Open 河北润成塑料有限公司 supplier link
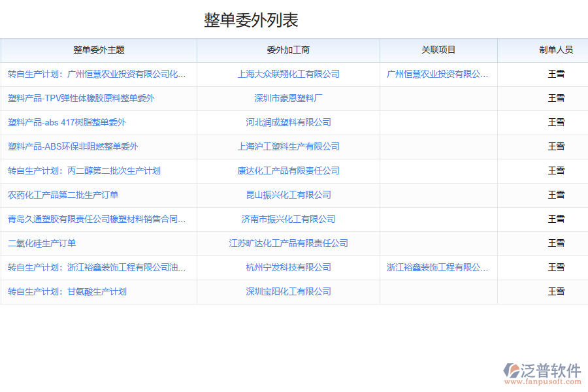Image resolution: width=588 pixels, height=392 pixels. tap(289, 122)
